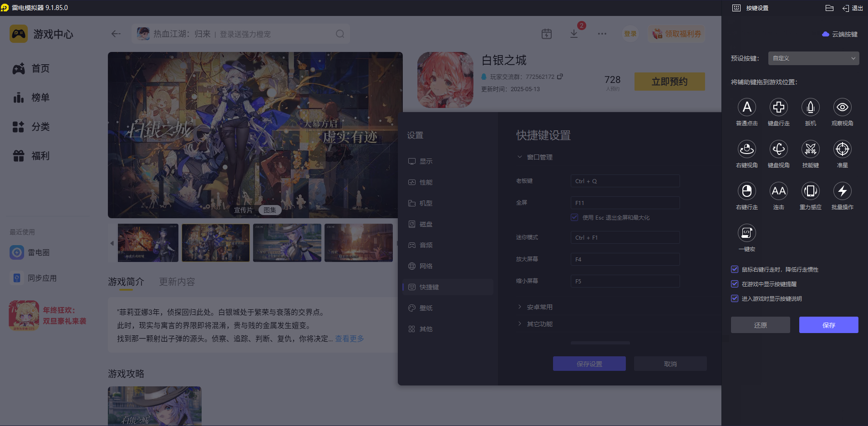Select the 图集 media tab
This screenshot has width=868, height=426.
270,210
